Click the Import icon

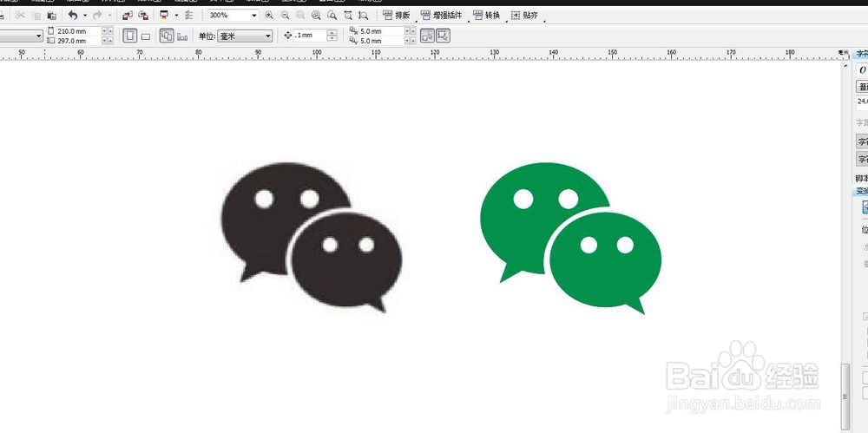click(128, 15)
